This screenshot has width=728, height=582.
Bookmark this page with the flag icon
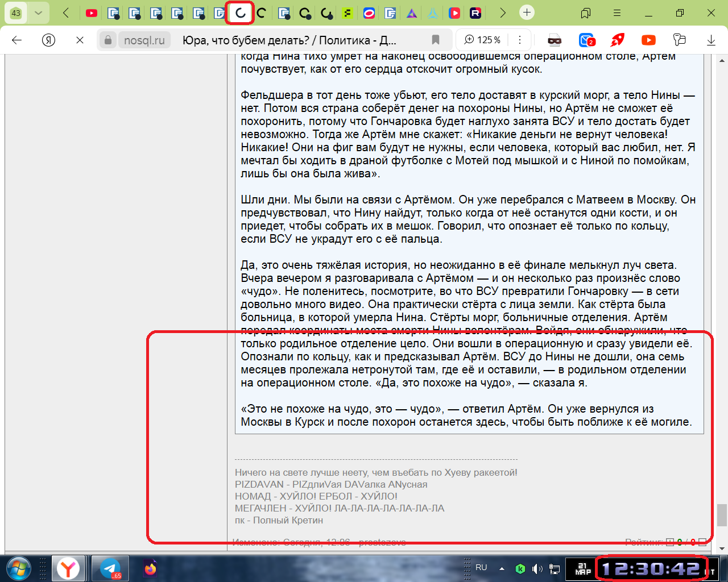(436, 40)
